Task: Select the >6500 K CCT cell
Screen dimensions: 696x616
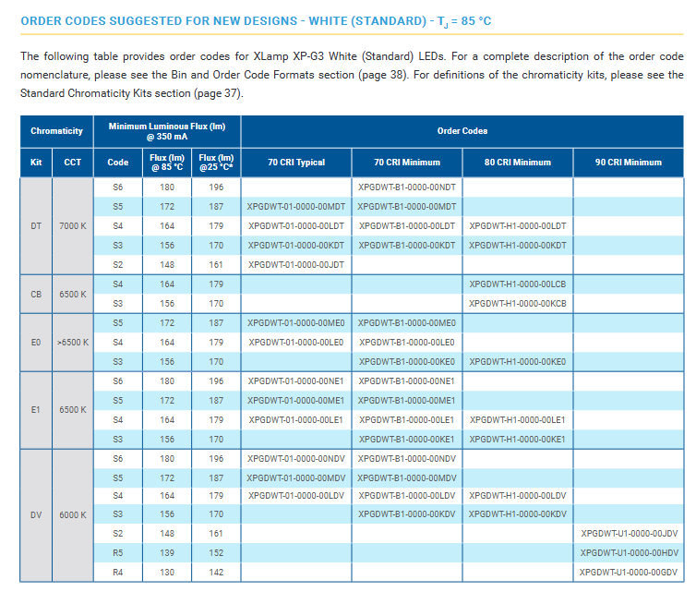Action: tap(73, 343)
